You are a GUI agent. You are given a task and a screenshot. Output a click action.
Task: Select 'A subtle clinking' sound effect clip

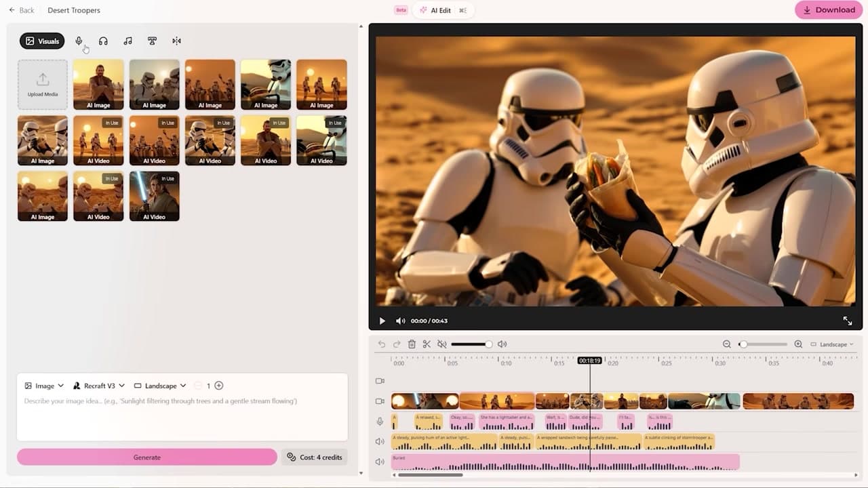click(679, 442)
